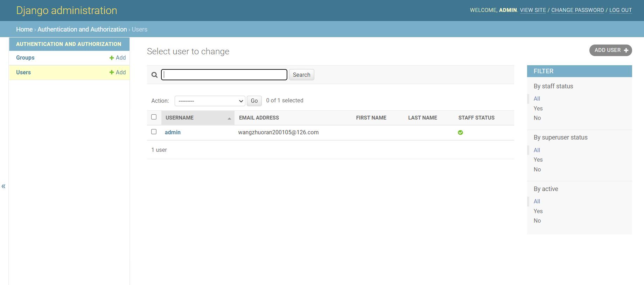The width and height of the screenshot is (644, 285).
Task: Open Change Password link
Action: pos(577,10)
